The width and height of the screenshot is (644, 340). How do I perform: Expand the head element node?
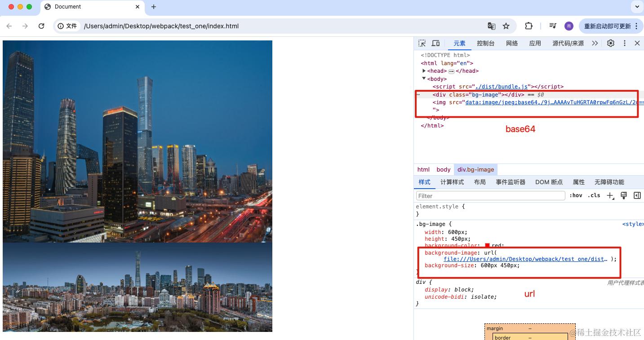click(x=424, y=71)
